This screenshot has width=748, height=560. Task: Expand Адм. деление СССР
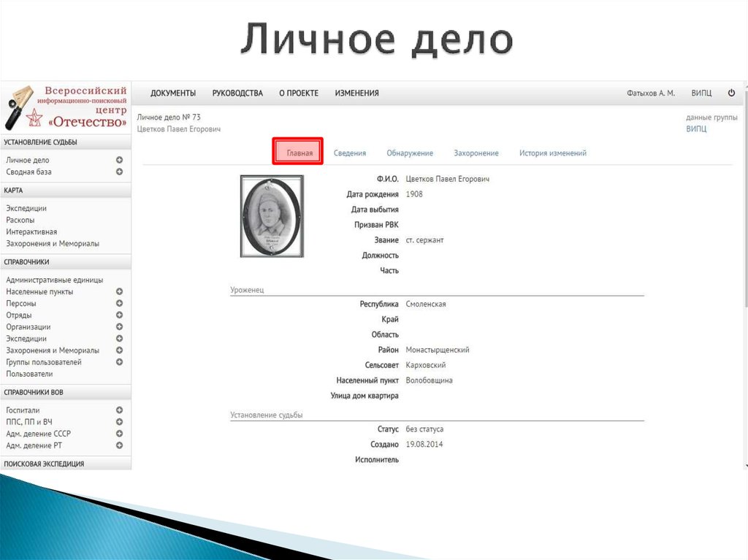point(118,433)
